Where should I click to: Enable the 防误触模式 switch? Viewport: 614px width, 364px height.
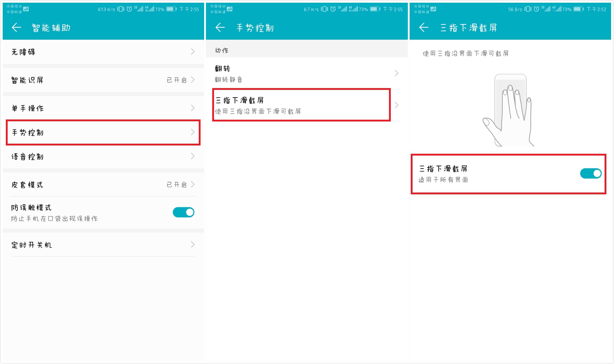click(x=184, y=212)
